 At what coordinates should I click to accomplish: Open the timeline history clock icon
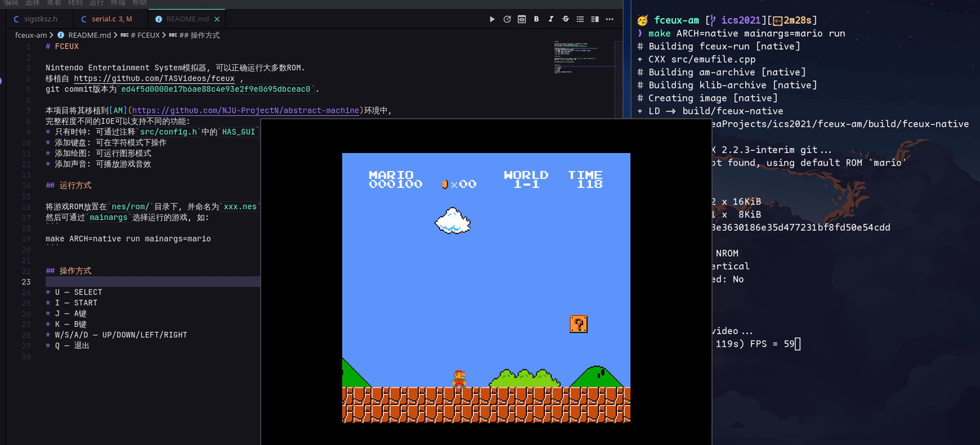point(507,19)
